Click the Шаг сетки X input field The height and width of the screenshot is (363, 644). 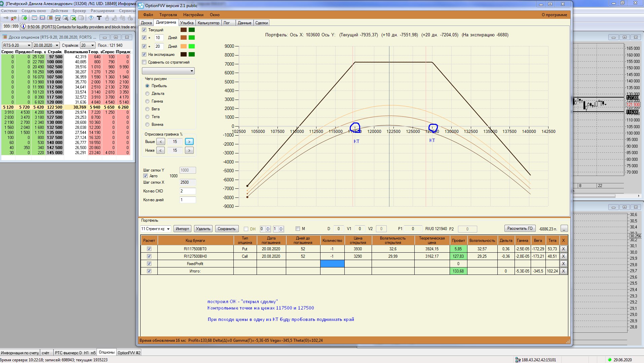pos(187,182)
